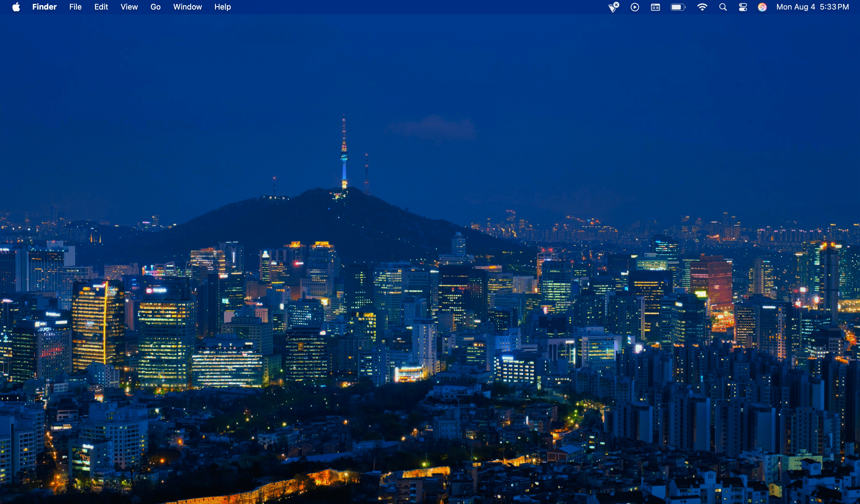Open the Edit menu
The width and height of the screenshot is (860, 504).
[x=101, y=7]
